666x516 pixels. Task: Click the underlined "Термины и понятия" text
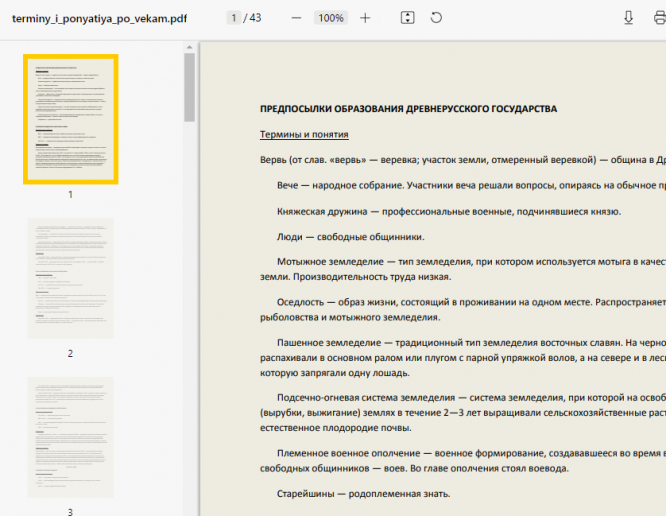(x=304, y=134)
